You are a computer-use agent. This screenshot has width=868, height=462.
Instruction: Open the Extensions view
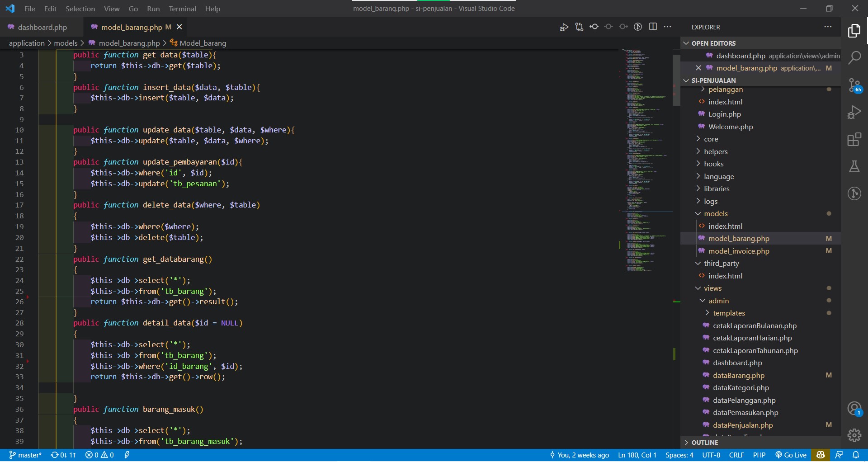(854, 139)
